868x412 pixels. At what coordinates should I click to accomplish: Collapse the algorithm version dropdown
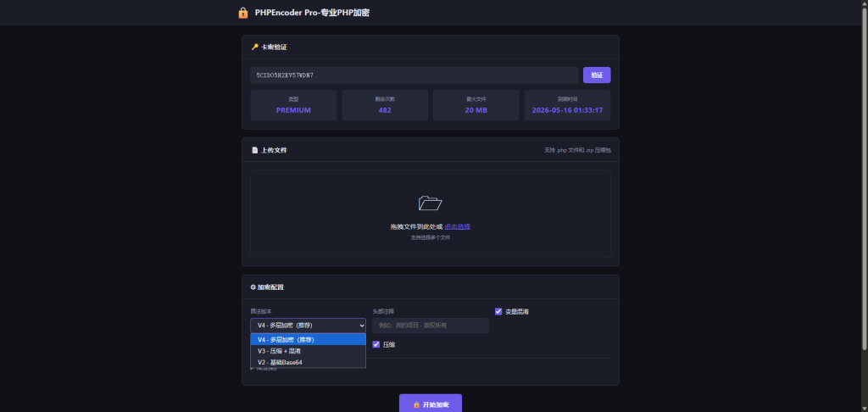[x=308, y=325]
